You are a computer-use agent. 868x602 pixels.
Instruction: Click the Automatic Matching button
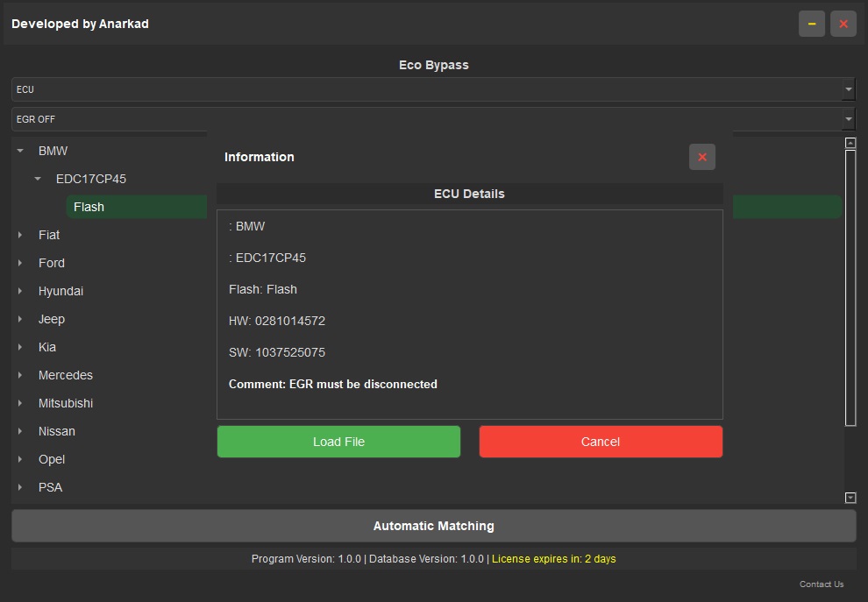pyautogui.click(x=433, y=526)
